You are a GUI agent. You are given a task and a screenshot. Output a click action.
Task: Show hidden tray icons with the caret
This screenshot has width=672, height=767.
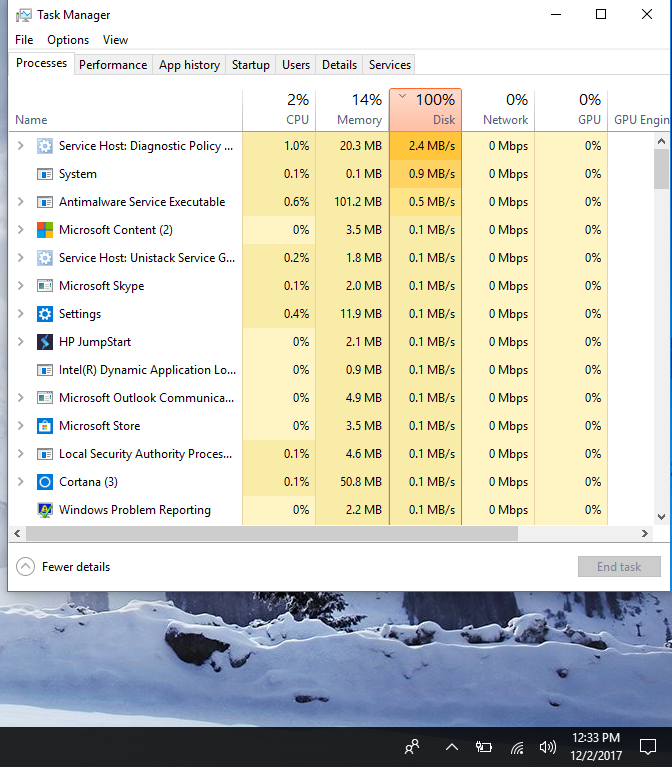(452, 747)
